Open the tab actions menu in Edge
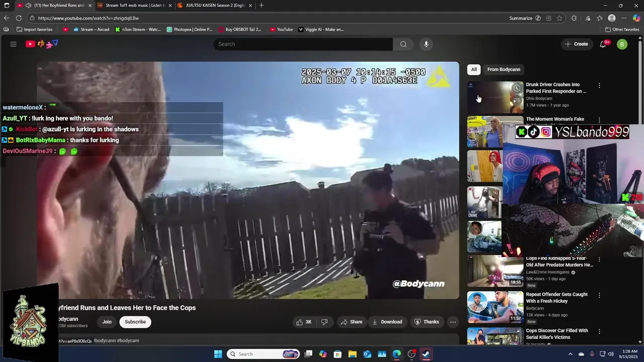The width and height of the screenshot is (644, 362). pos(7,6)
